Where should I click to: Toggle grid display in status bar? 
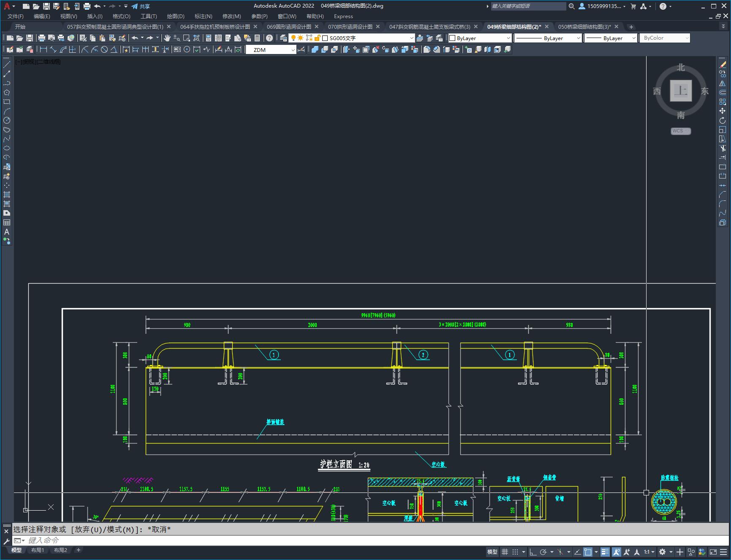coord(505,552)
